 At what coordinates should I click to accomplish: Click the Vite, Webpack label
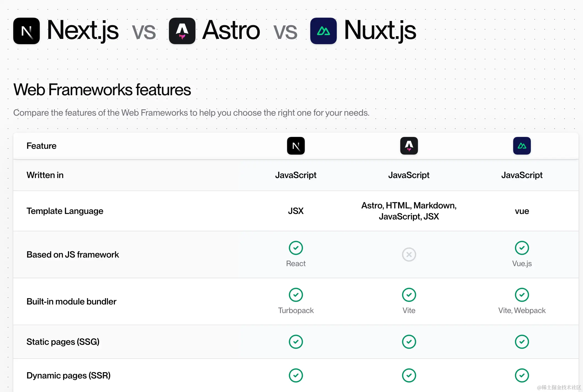pyautogui.click(x=522, y=311)
